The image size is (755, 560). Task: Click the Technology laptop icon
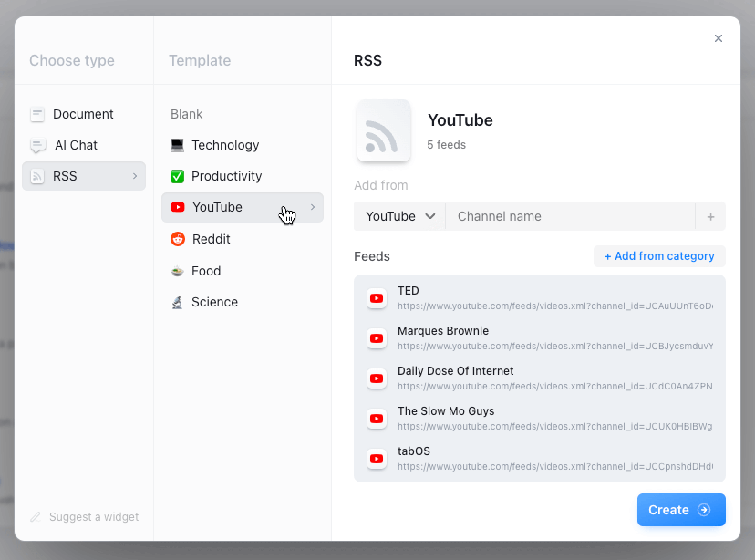tap(177, 145)
